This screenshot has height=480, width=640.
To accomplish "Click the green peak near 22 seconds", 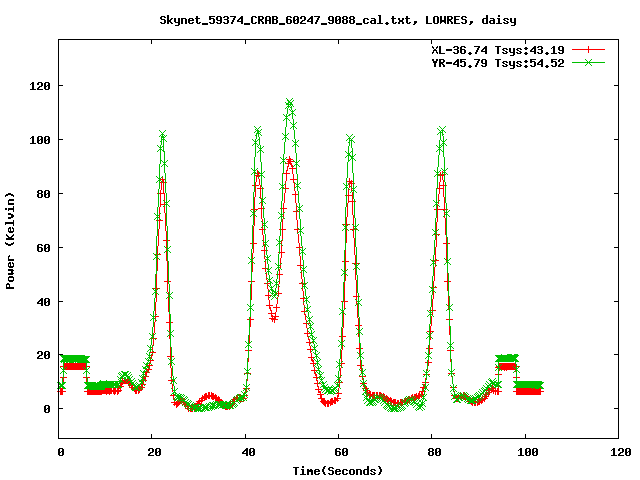I will pos(163,134).
